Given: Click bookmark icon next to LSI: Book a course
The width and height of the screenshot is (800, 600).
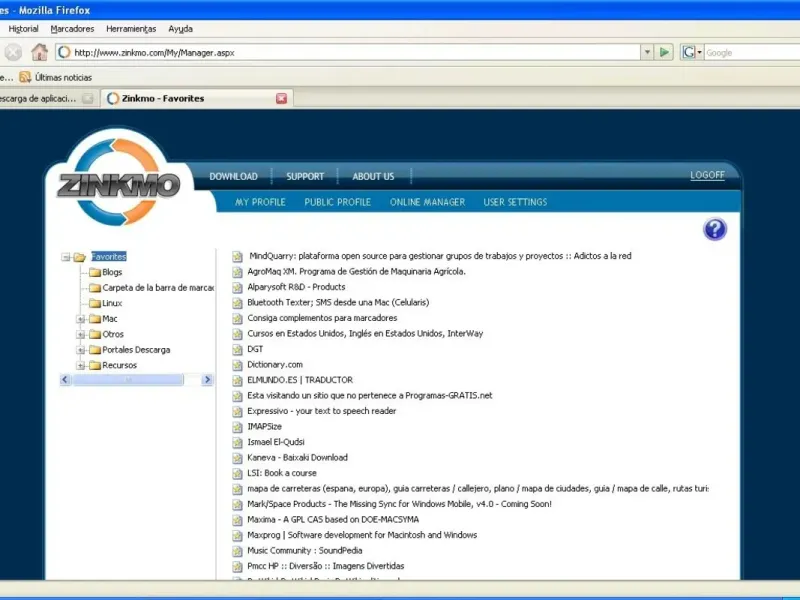Looking at the screenshot, I should click(x=237, y=474).
